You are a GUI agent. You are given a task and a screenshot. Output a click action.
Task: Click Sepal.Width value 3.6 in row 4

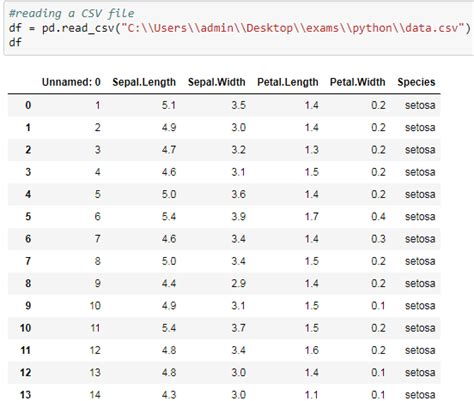[239, 194]
